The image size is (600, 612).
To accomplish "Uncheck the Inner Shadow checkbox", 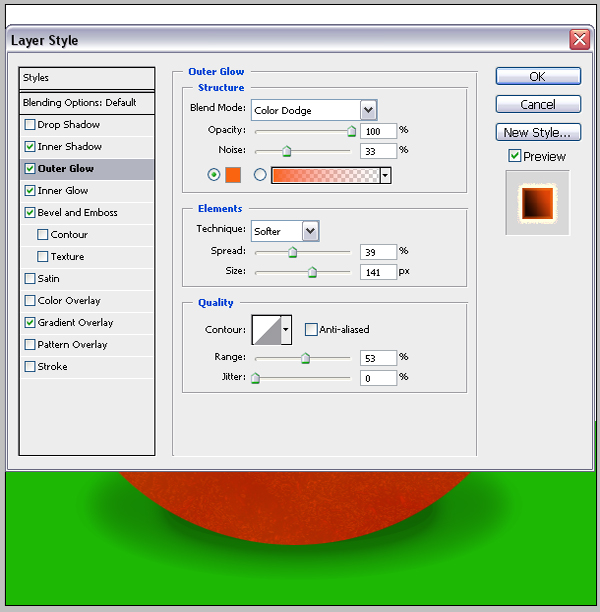I will pos(30,146).
